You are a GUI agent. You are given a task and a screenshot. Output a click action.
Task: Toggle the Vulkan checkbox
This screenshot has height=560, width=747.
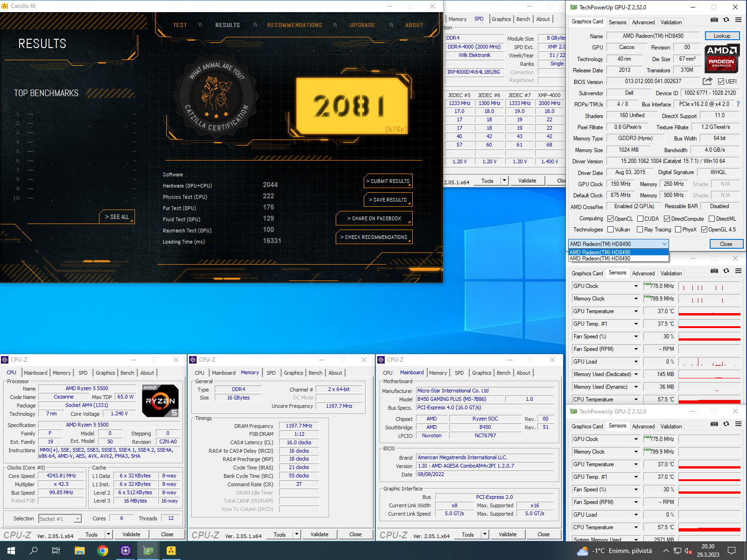[x=610, y=229]
